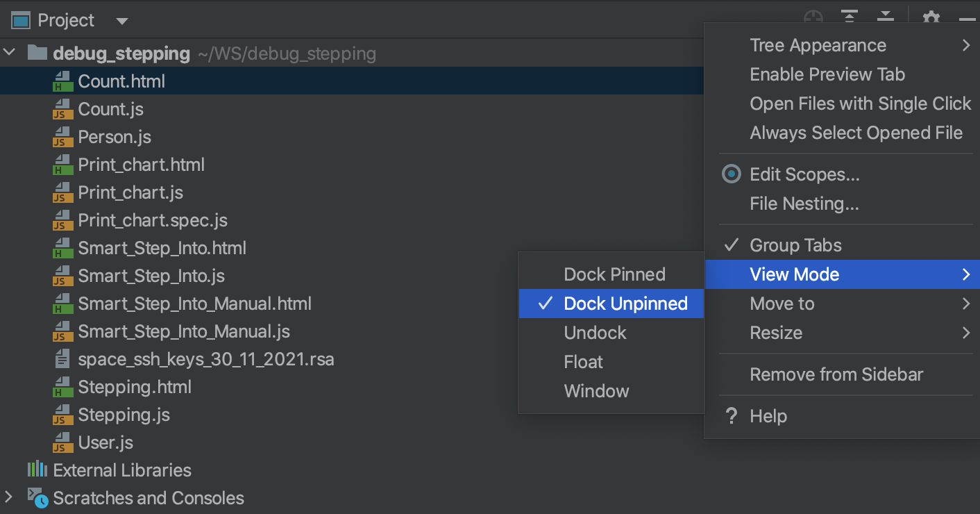Enable Open Files with Single Click
Screen dimensions: 980x514
click(861, 103)
